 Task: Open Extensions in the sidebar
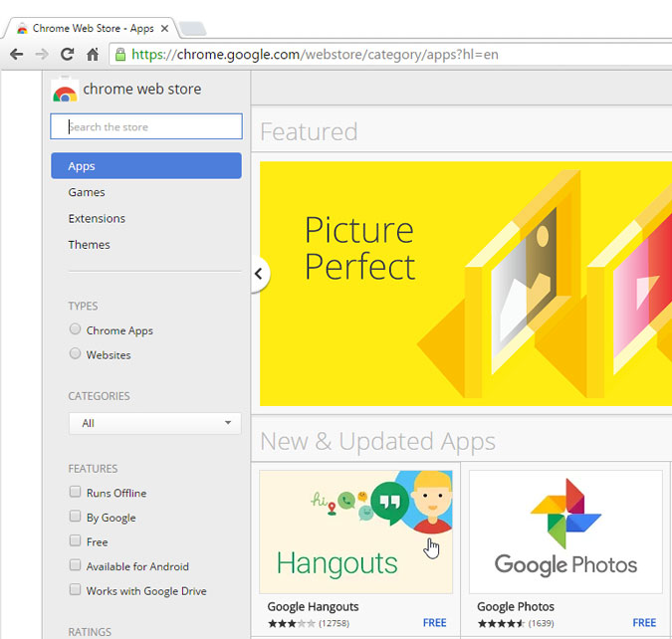pyautogui.click(x=97, y=218)
